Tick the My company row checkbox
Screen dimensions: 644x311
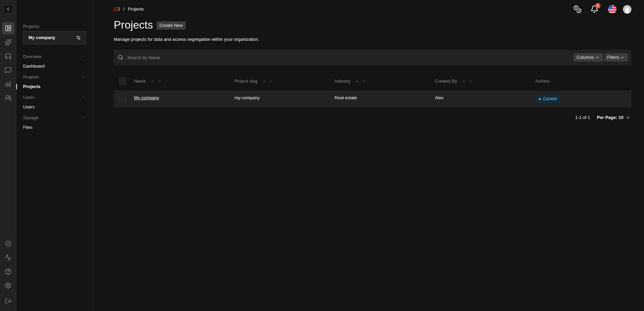(x=123, y=98)
